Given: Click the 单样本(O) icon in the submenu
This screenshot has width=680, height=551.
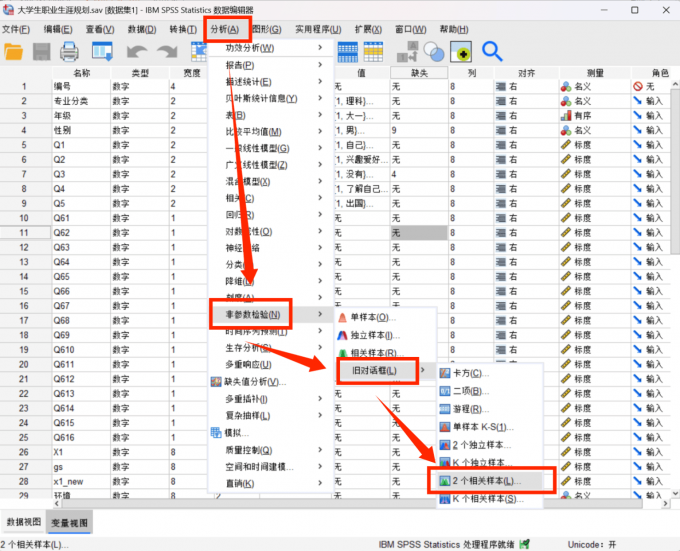Looking at the screenshot, I should tap(343, 318).
